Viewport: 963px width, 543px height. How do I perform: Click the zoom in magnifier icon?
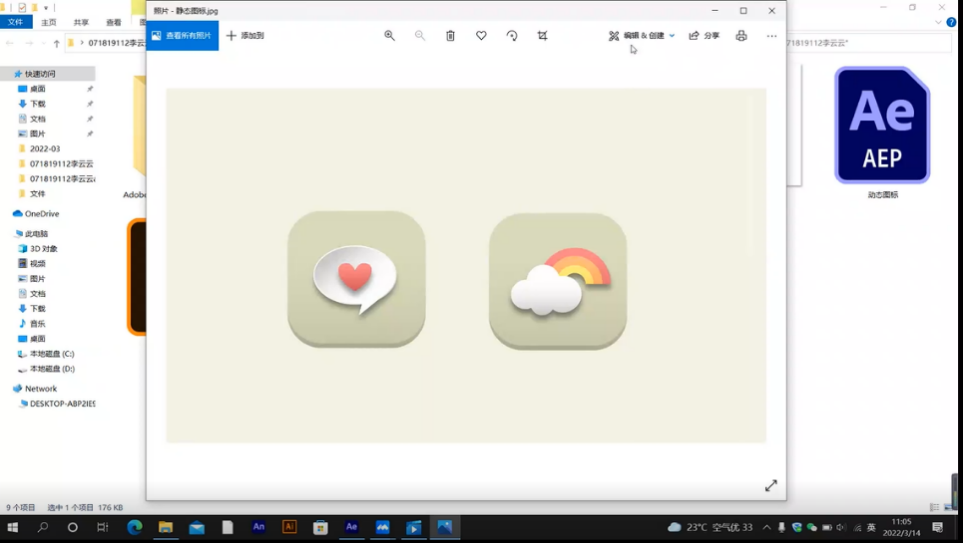click(x=389, y=36)
